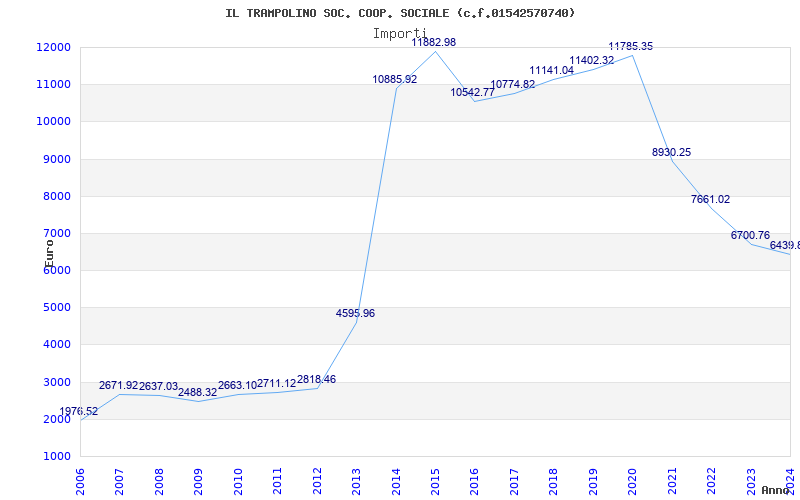The height and width of the screenshot is (500, 800).
Task: Click the 2017 x-axis year label
Action: (x=514, y=481)
